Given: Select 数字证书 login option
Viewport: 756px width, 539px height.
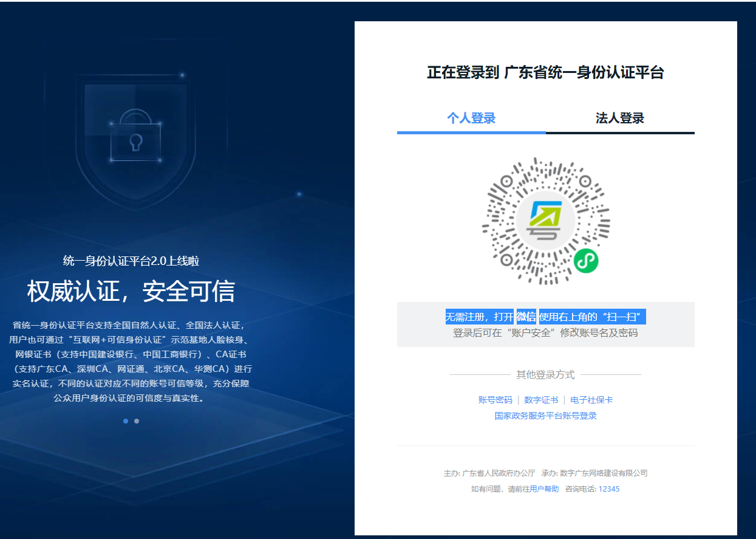Looking at the screenshot, I should click(540, 400).
